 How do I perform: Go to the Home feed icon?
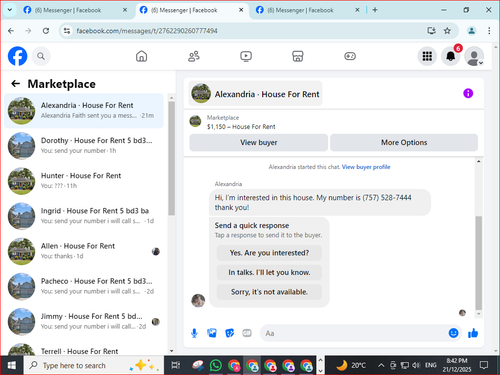(141, 56)
